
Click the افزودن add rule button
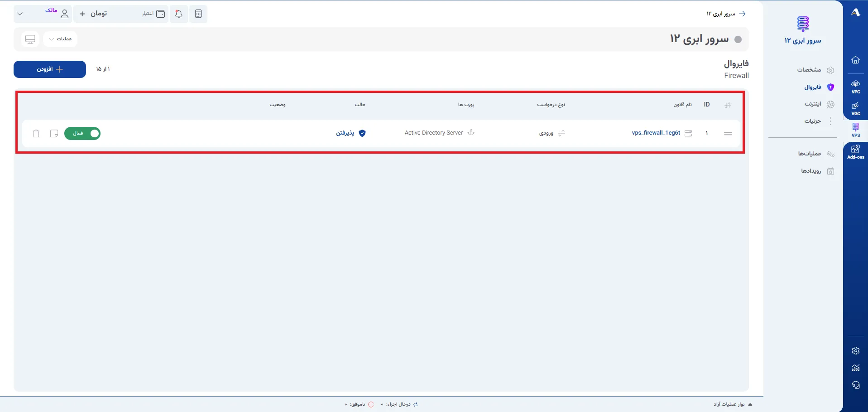pyautogui.click(x=50, y=69)
